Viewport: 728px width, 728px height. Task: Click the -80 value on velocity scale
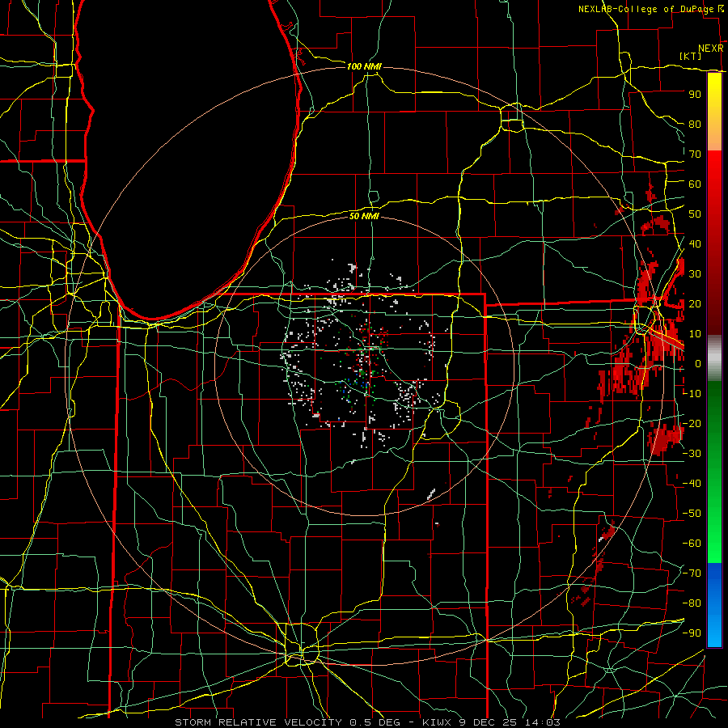click(692, 603)
